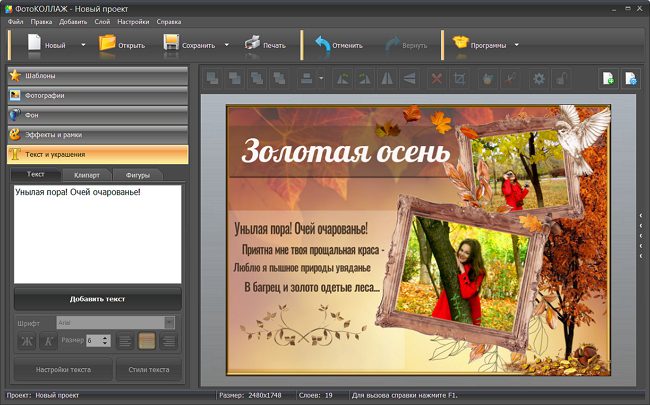Align text to the left
Image resolution: width=650 pixels, height=405 pixels.
(x=125, y=342)
